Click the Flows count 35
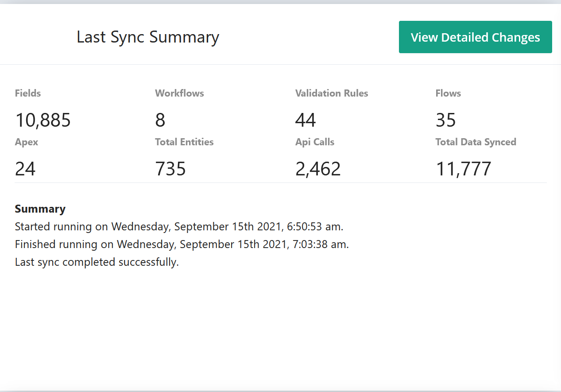Screen dimensions: 561x392 click(x=445, y=120)
